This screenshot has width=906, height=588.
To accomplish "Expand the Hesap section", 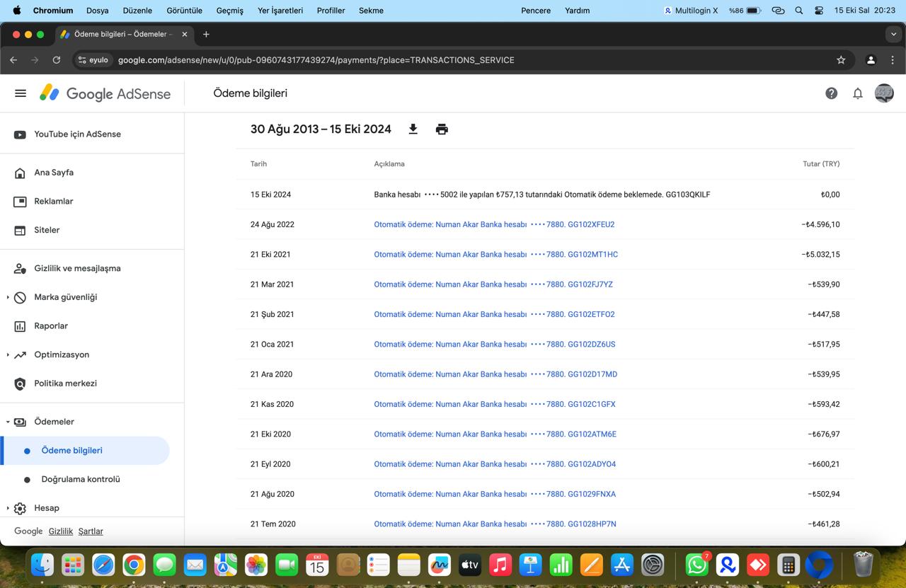I will [8, 508].
